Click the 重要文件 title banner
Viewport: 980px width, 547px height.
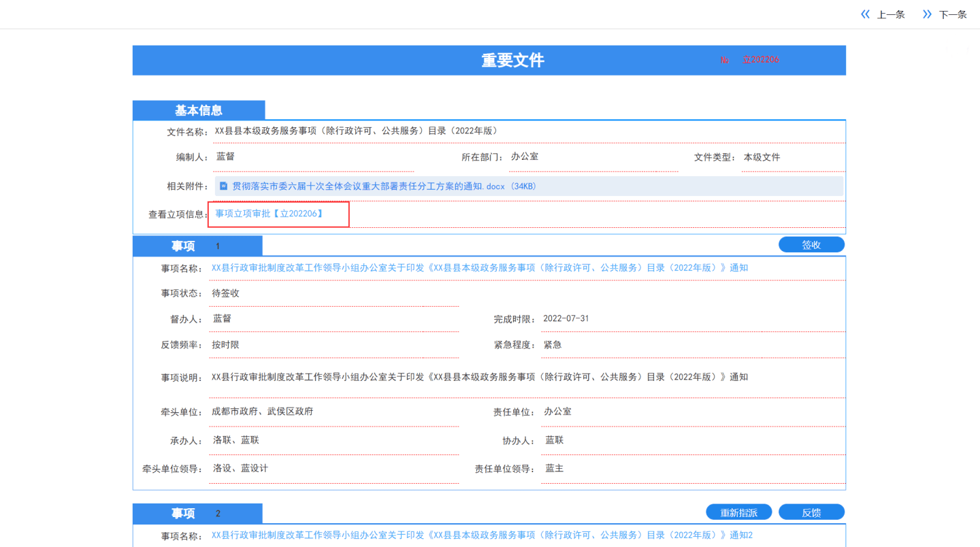489,60
